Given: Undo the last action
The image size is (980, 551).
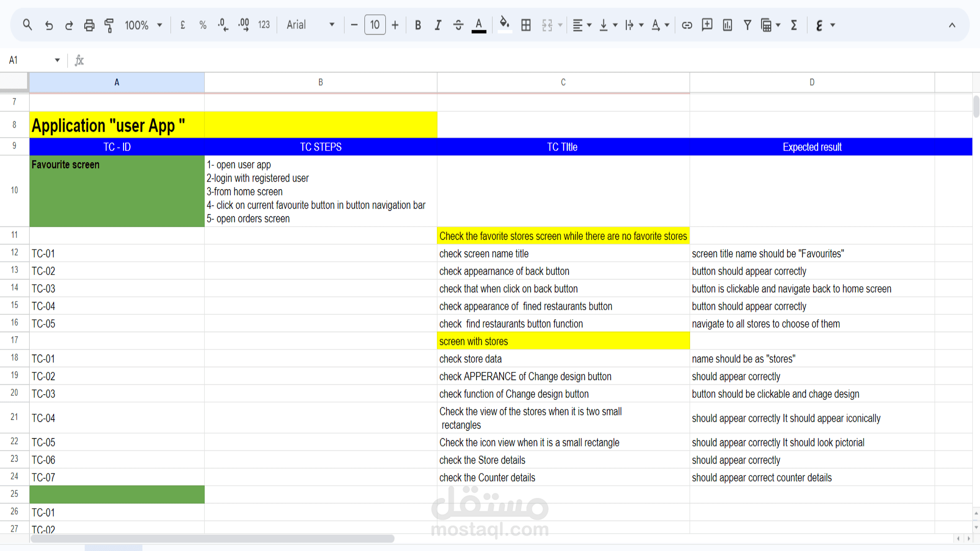Looking at the screenshot, I should 49,25.
